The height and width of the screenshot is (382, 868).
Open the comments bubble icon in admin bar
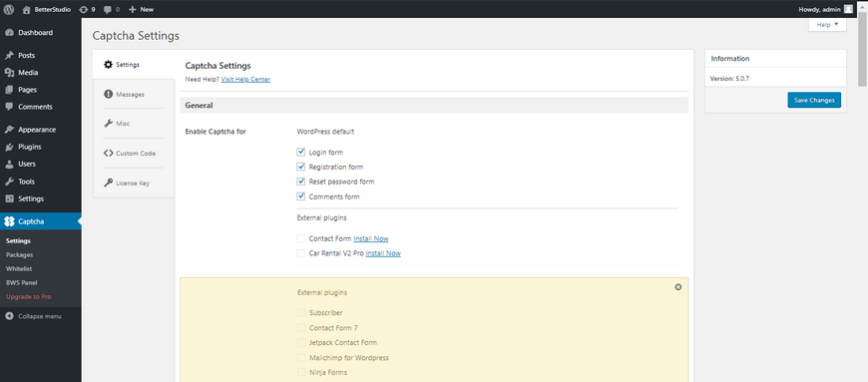(x=108, y=9)
